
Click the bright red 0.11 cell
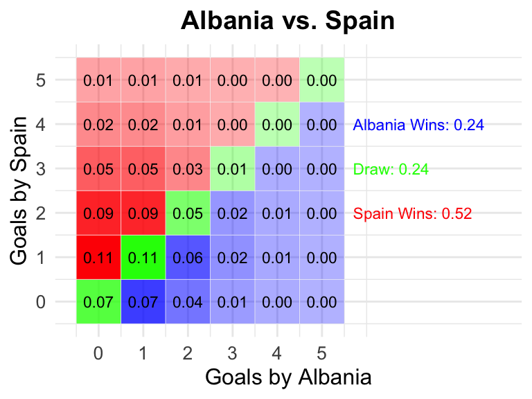[x=98, y=258]
